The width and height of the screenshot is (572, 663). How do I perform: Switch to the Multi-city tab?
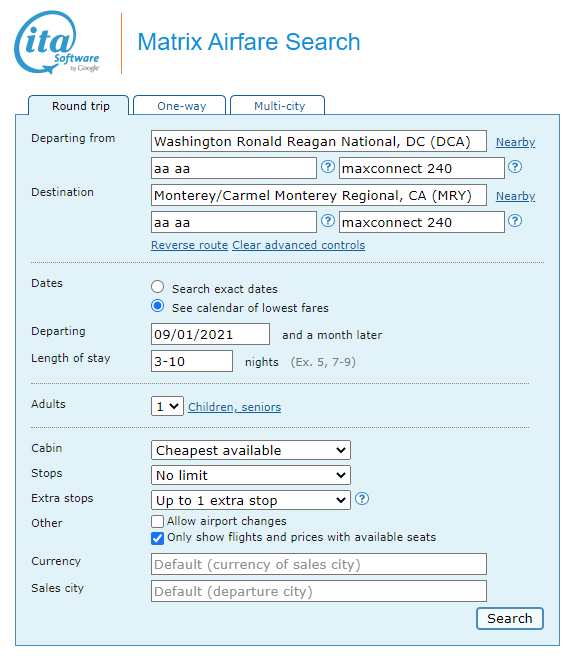coord(278,105)
